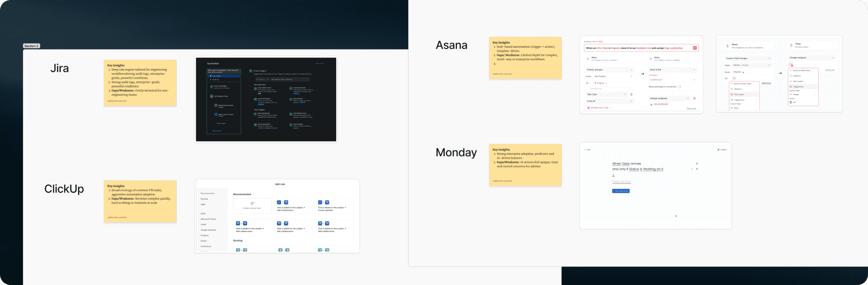Click the red AI submit icon in the prompt bar
868x285 pixels.
695,48
